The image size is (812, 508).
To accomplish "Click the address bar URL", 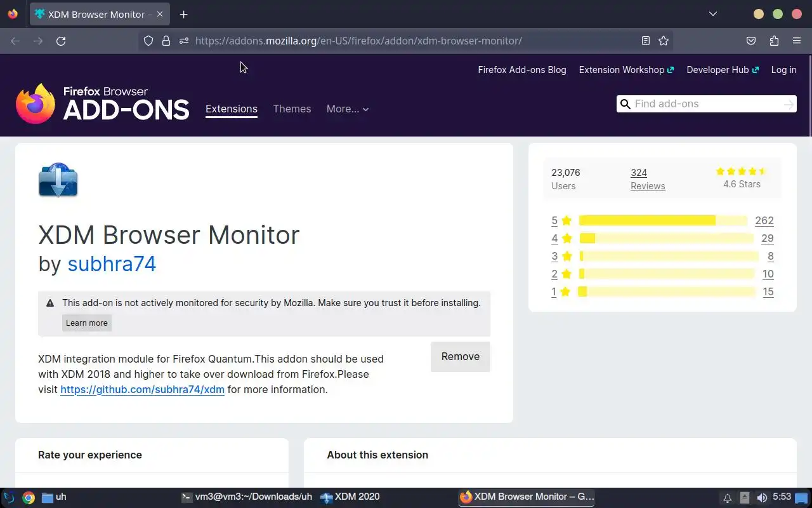I will click(x=358, y=41).
